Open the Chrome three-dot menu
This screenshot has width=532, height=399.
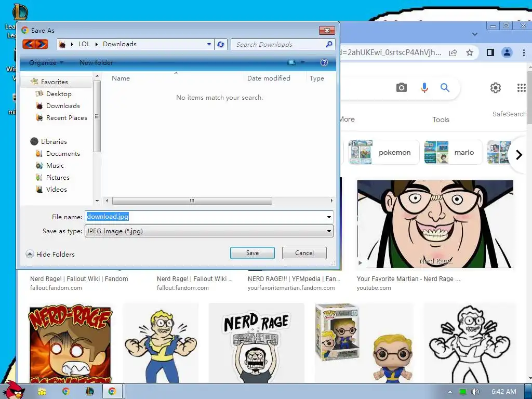pos(524,52)
